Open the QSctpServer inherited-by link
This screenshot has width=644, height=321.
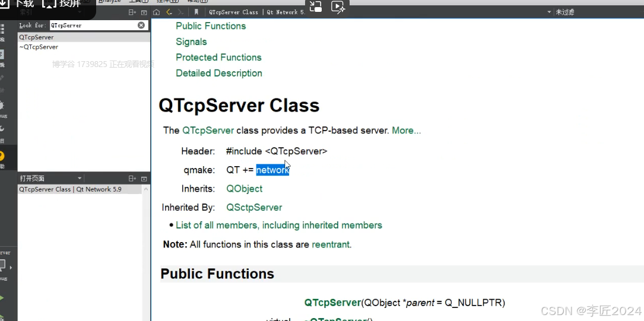coord(254,207)
